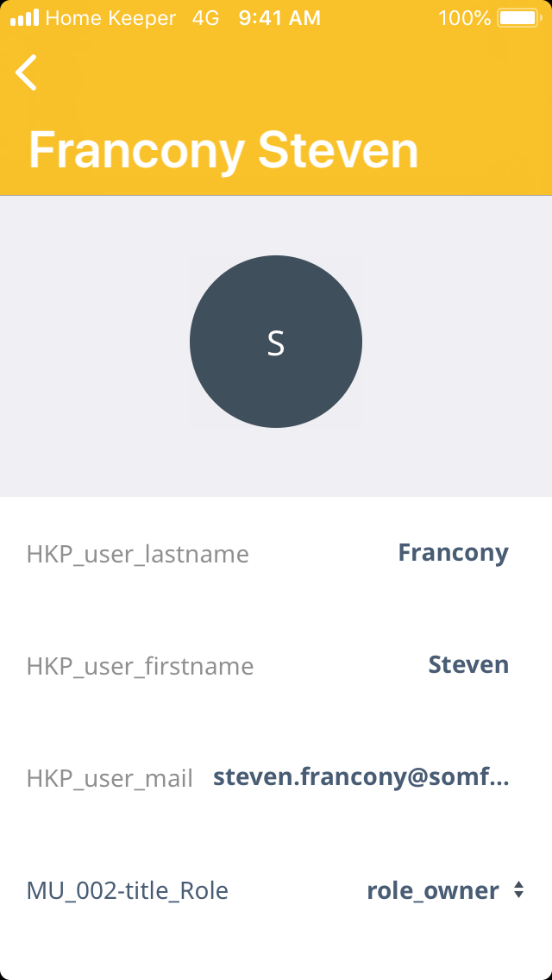This screenshot has width=552, height=980.
Task: Tap the signal strength bars icon
Action: pos(24,18)
